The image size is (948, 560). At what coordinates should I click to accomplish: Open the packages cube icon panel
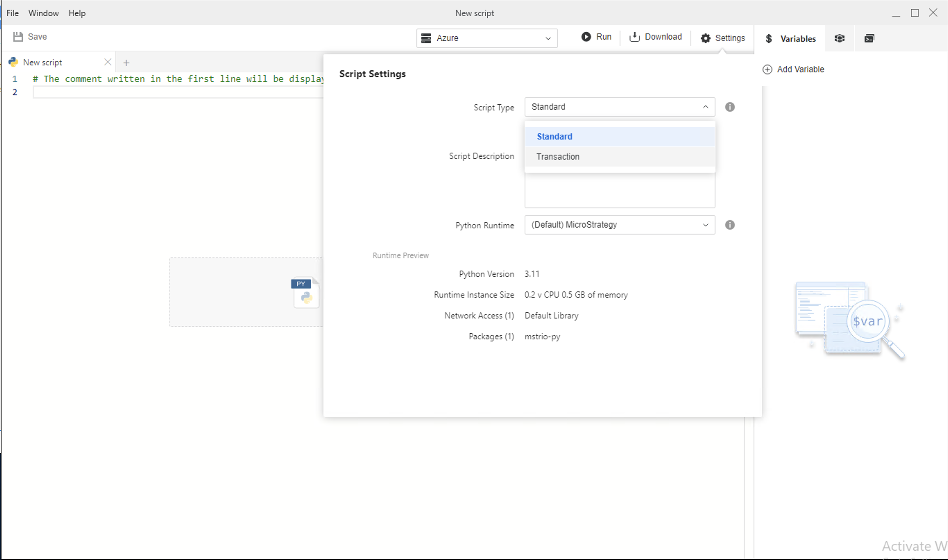[839, 38]
